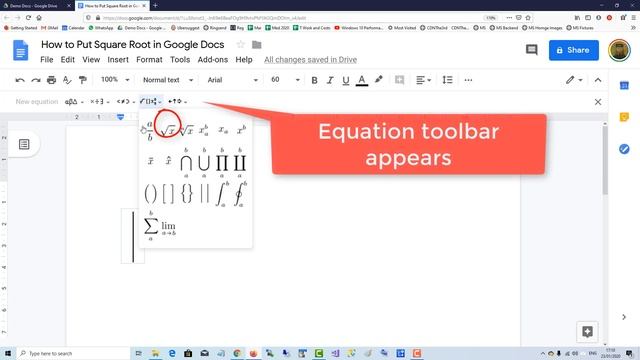Click New equation button
640x360 pixels.
[37, 102]
